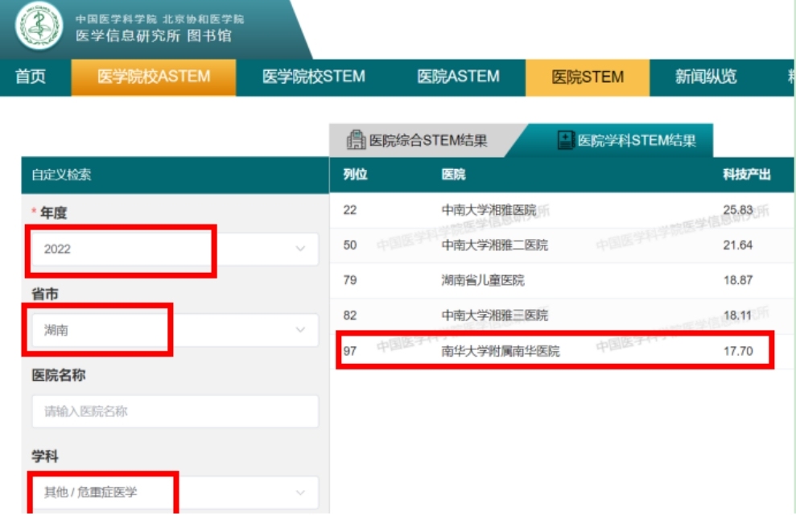Select the 医院STEM menu item
This screenshot has width=796, height=532.
pos(587,77)
